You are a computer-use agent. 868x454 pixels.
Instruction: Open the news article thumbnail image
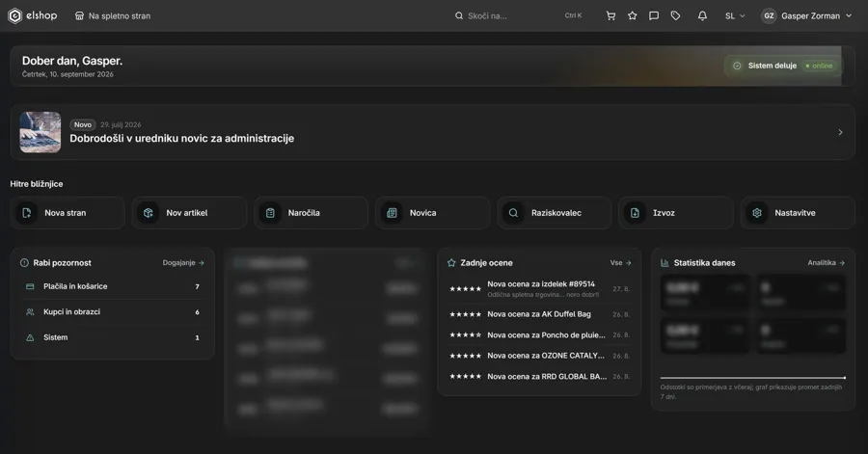[x=41, y=132]
